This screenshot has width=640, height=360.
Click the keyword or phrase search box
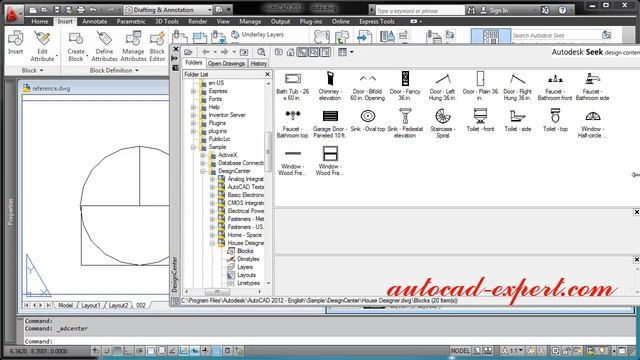pyautogui.click(x=420, y=11)
